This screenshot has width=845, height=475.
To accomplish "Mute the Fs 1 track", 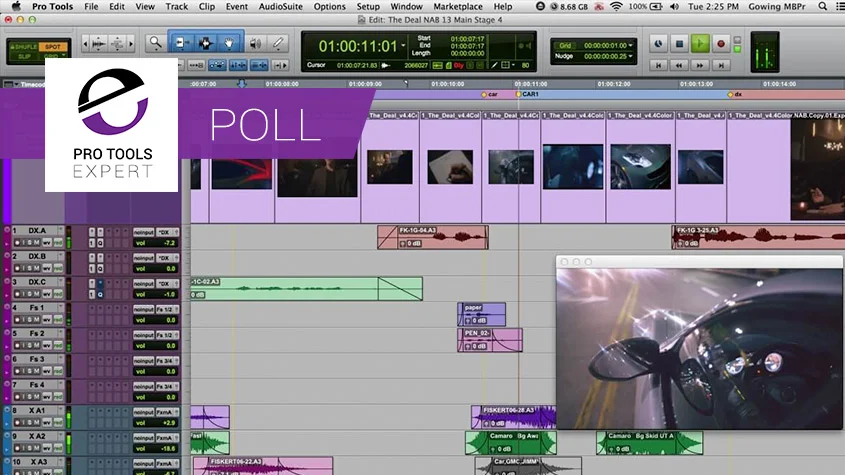I will (x=35, y=320).
